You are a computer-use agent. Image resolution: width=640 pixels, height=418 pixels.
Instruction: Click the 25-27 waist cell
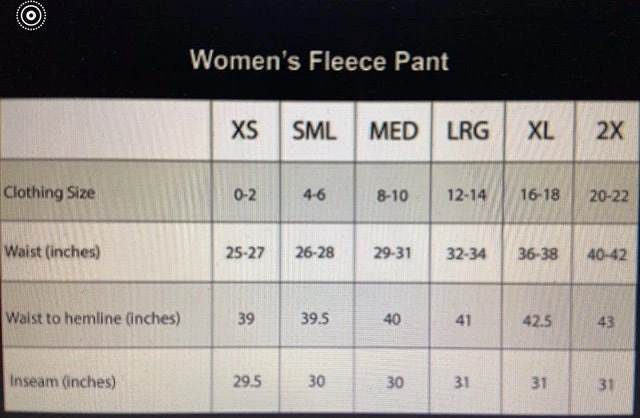(x=245, y=254)
